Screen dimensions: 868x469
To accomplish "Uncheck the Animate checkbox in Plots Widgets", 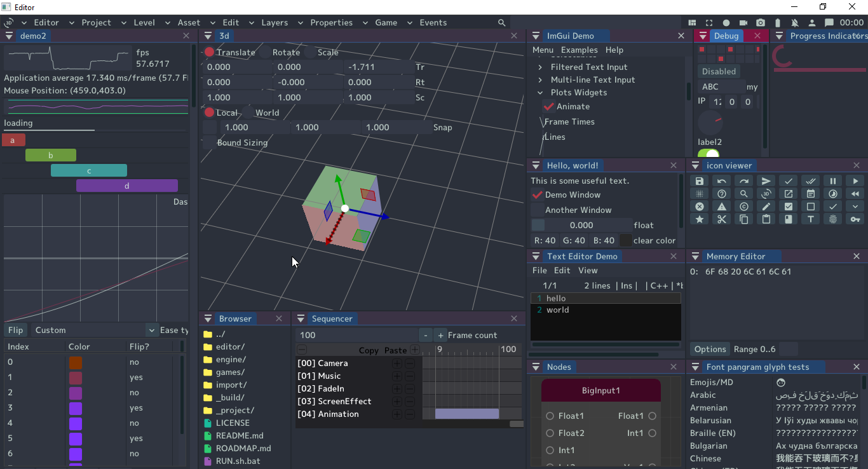I will point(549,106).
